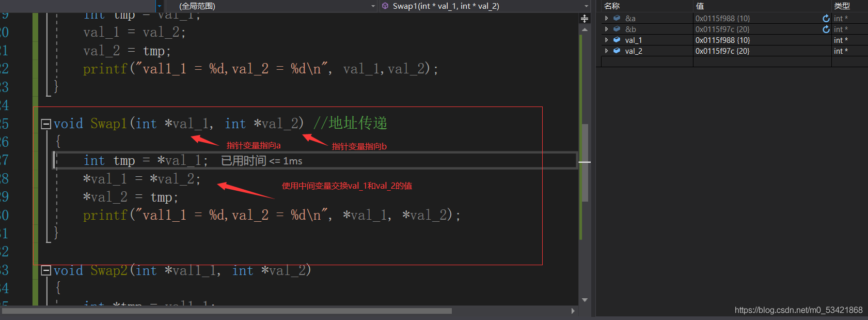
Task: Refresh the &a watch value
Action: click(826, 18)
